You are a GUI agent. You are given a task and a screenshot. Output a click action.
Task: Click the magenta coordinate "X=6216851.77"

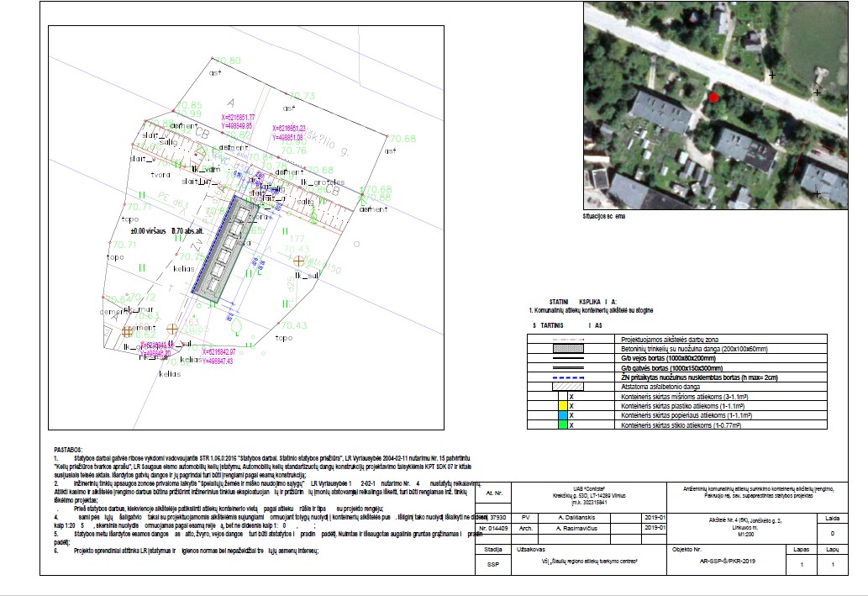click(238, 118)
